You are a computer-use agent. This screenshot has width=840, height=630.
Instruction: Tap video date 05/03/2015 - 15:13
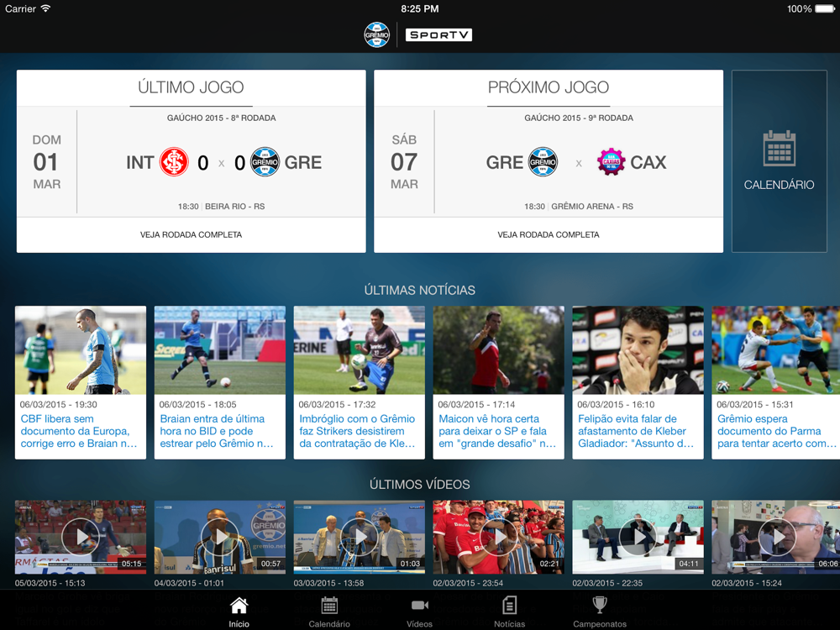(x=50, y=583)
